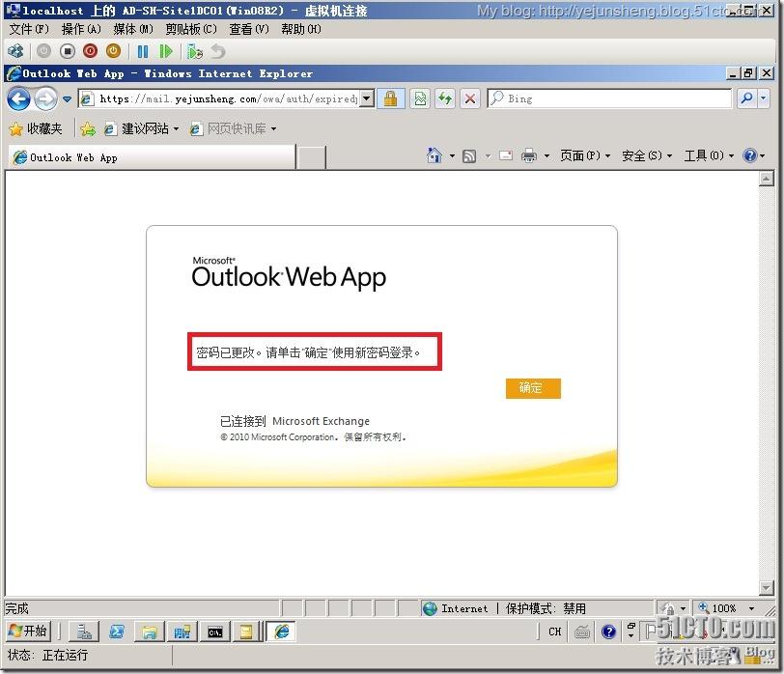Open the 页面(P) page menu
Screen dimensions: 784x674
tap(585, 156)
